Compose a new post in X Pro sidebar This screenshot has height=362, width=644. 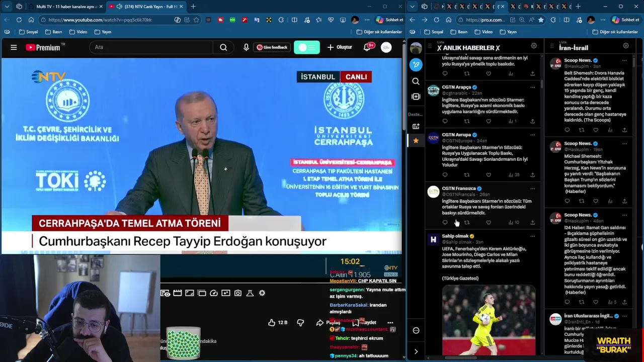tap(416, 64)
